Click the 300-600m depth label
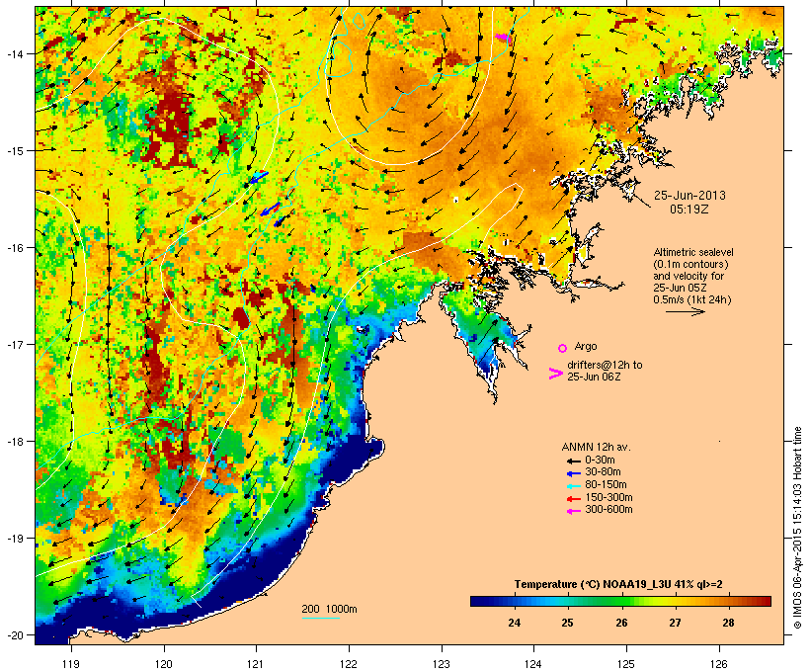 608,510
